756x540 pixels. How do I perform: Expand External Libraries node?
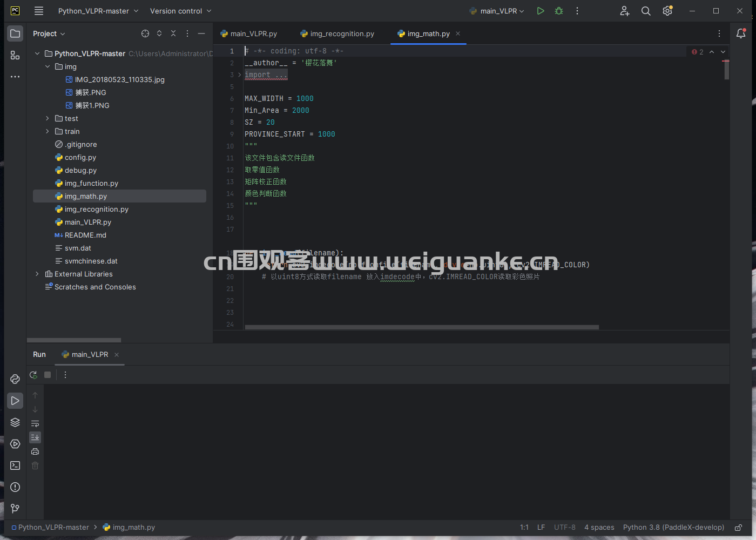[37, 274]
